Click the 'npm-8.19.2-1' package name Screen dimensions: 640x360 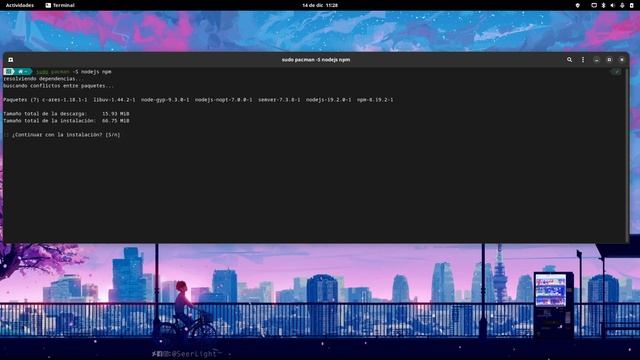[375, 100]
